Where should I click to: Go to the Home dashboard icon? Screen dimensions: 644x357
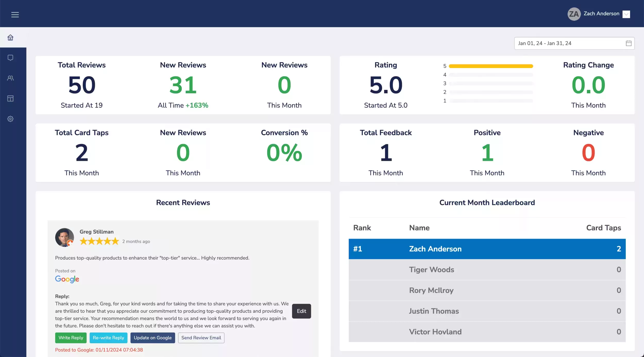(10, 38)
